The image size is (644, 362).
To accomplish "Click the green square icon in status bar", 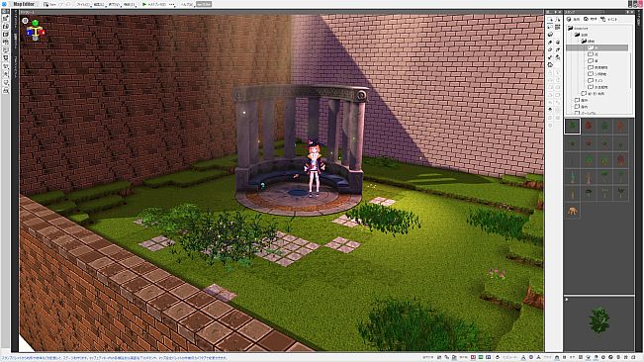I will tap(481, 357).
